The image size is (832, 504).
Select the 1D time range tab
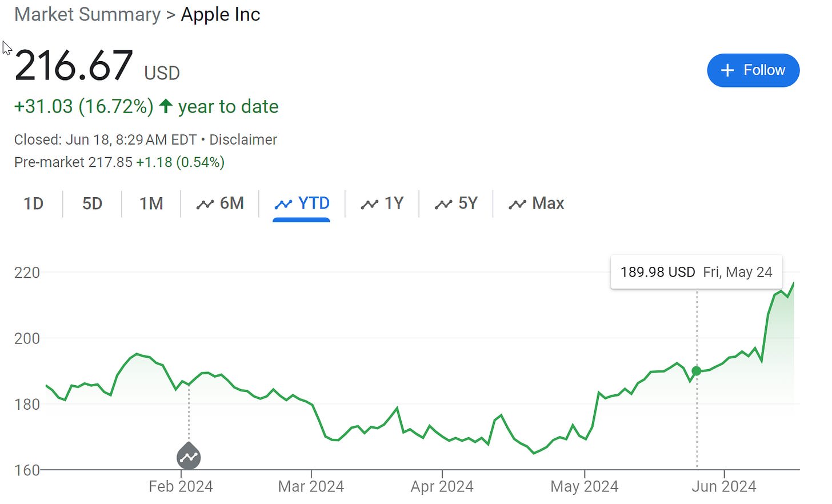point(34,203)
